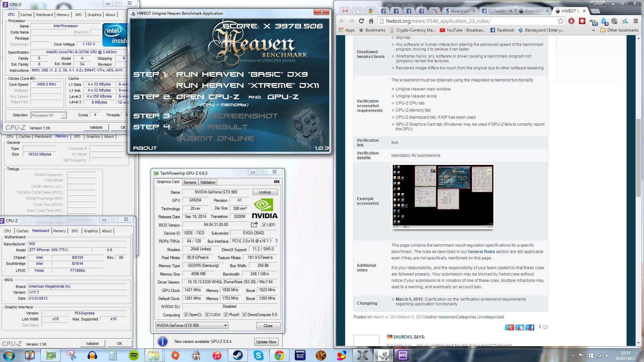Click GPU-Z Close button

pyautogui.click(x=268, y=326)
